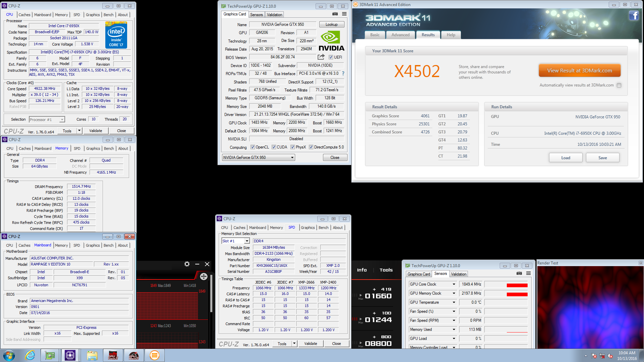
Task: Click the Save button in Run Details
Action: click(x=602, y=158)
